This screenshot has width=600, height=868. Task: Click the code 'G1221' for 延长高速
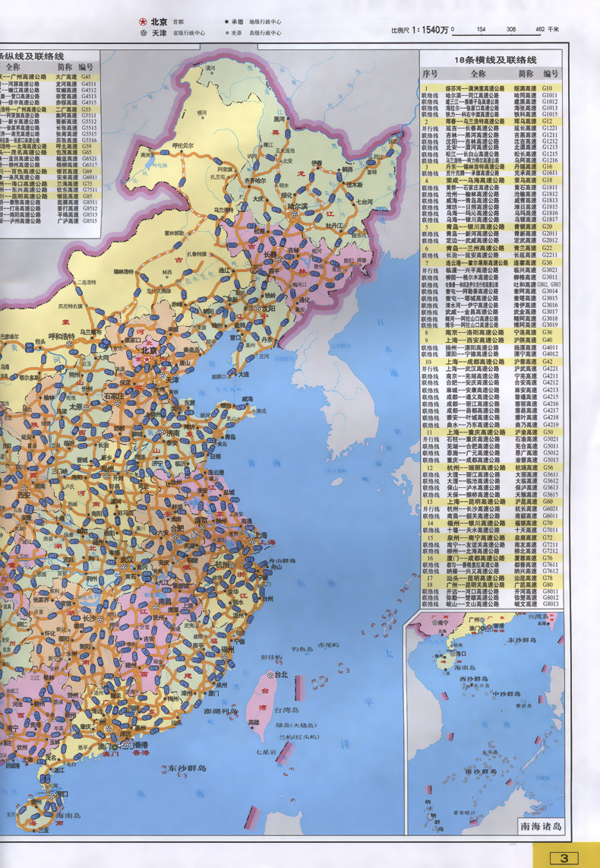click(x=550, y=128)
